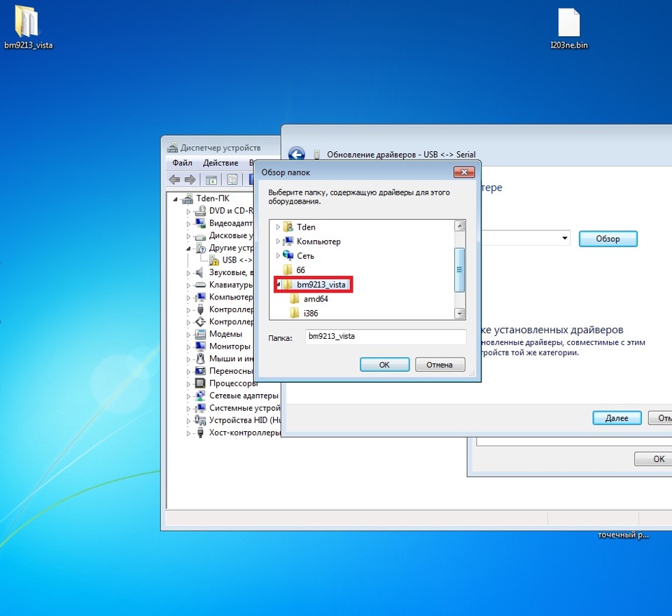Collapse the bm9213_vista folder node
Image resolution: width=672 pixels, height=616 pixels.
tap(278, 285)
